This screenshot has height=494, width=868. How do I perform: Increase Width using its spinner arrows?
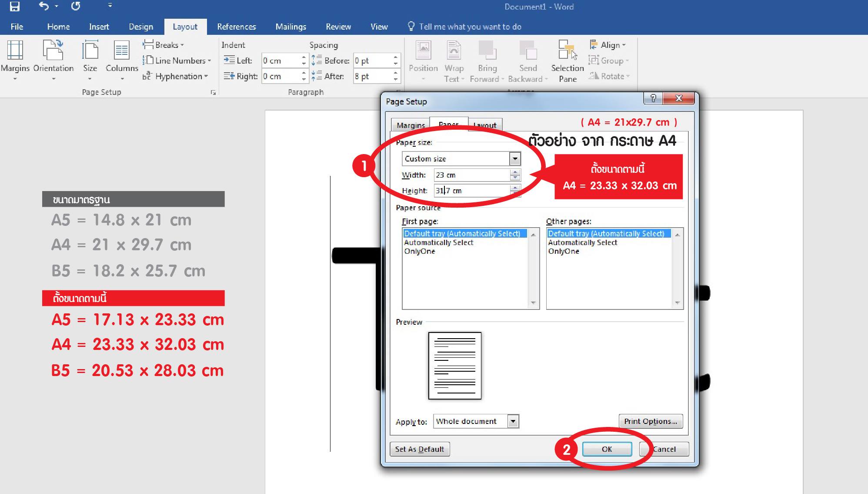pyautogui.click(x=515, y=172)
